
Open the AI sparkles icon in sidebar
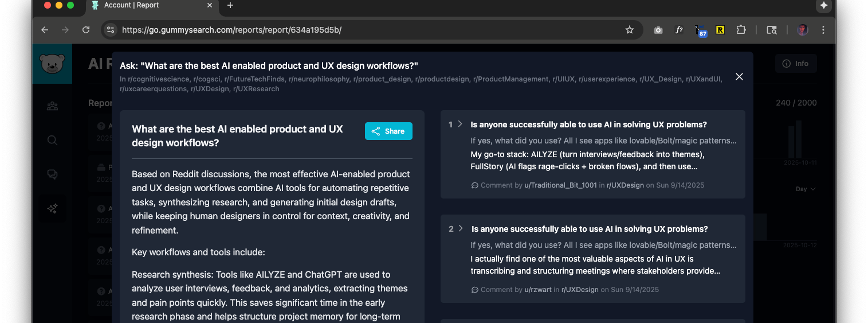point(52,209)
